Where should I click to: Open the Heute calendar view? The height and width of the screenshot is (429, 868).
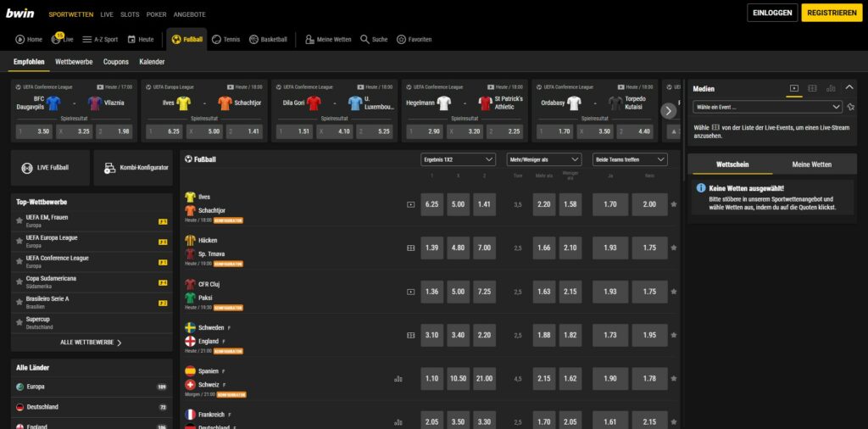(141, 39)
